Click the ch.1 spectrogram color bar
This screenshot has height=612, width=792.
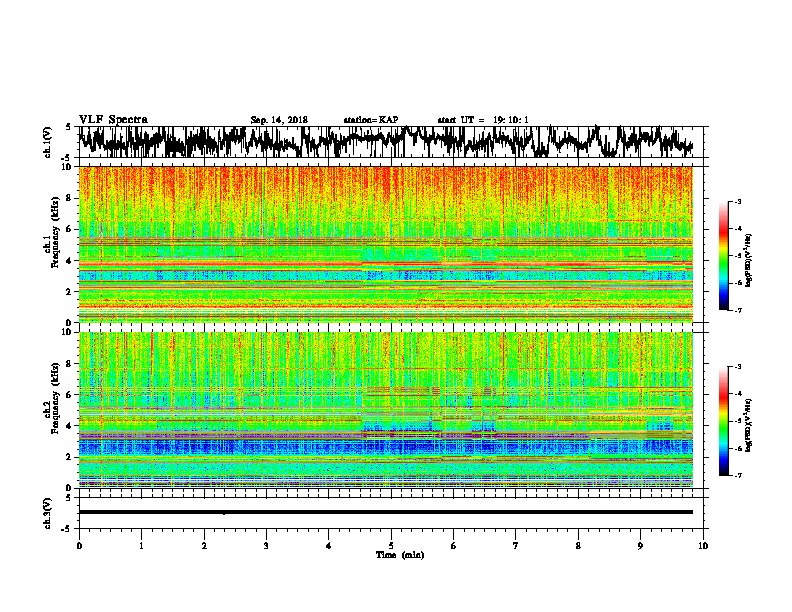click(x=723, y=256)
